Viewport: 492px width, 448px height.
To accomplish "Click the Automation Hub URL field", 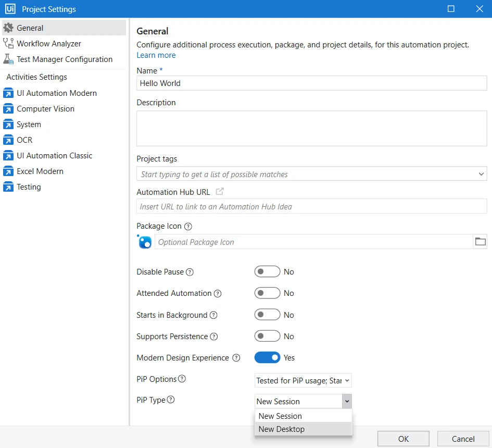I will point(311,206).
